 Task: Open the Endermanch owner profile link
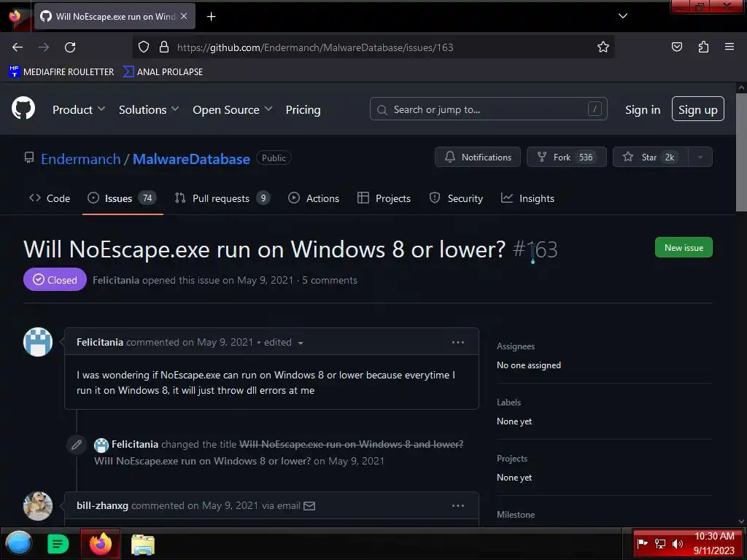tap(80, 158)
